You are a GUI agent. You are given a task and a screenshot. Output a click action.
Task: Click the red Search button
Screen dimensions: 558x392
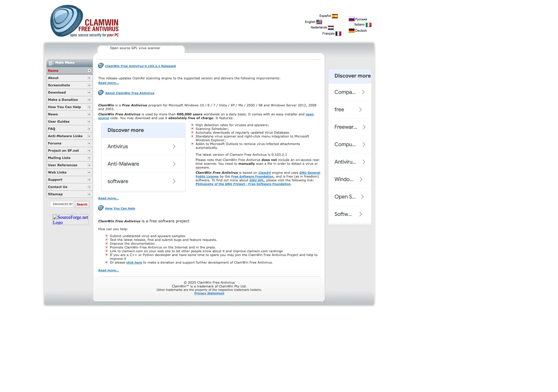[82, 204]
